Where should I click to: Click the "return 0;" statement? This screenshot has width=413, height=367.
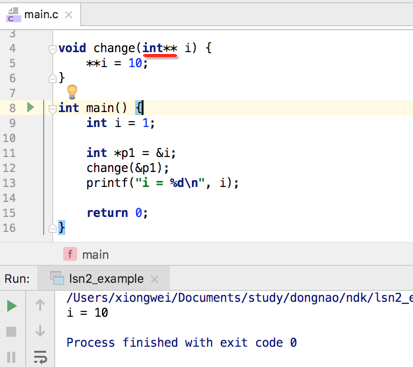coord(117,213)
